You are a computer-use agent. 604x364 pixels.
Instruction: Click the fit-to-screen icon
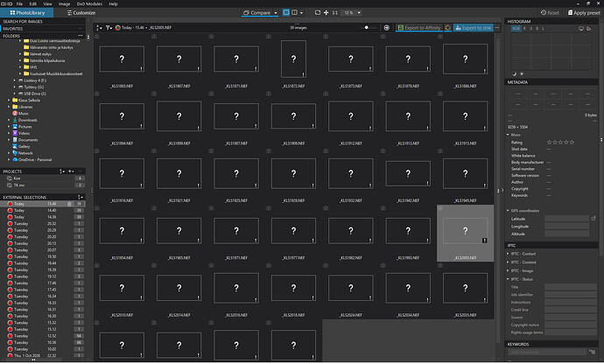tap(318, 12)
